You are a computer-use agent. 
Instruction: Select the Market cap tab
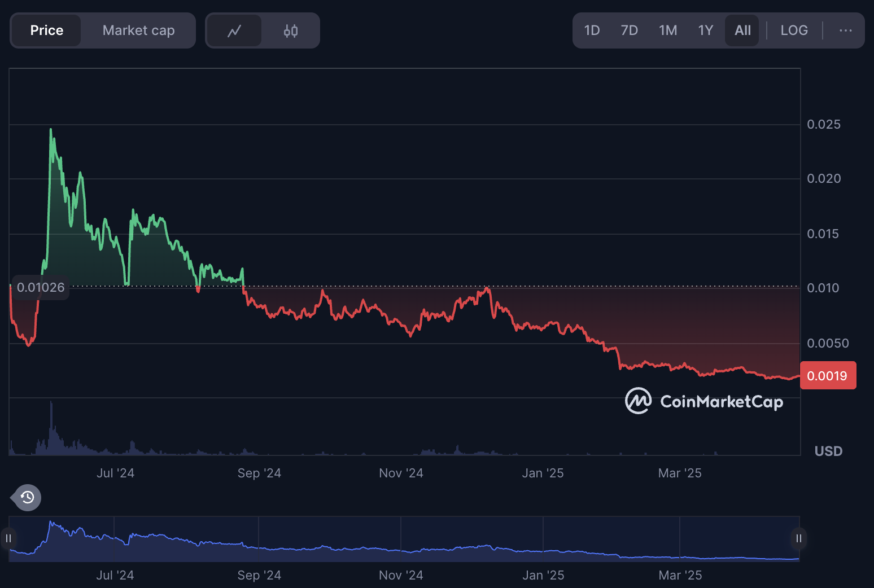(x=138, y=30)
